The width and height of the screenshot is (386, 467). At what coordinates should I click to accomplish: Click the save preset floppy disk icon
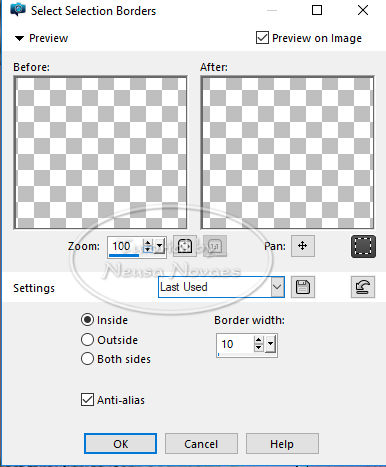coord(303,287)
